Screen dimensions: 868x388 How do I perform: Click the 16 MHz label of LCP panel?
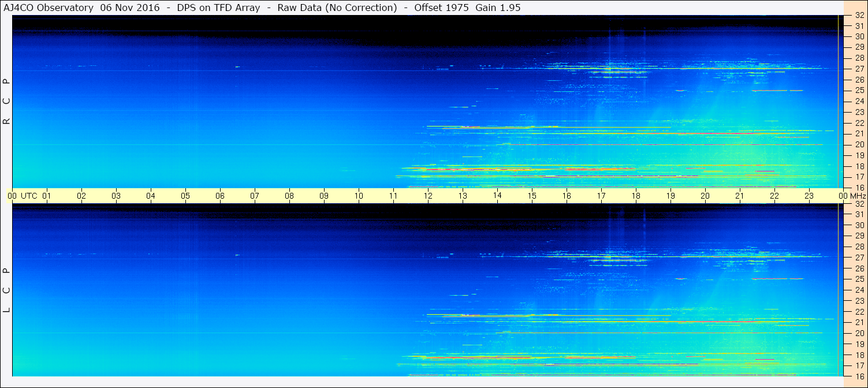(x=859, y=376)
